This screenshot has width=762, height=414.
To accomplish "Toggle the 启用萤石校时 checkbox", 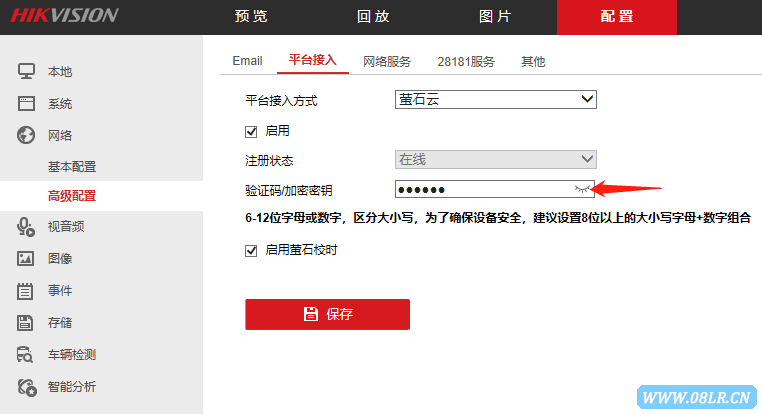I will point(252,250).
